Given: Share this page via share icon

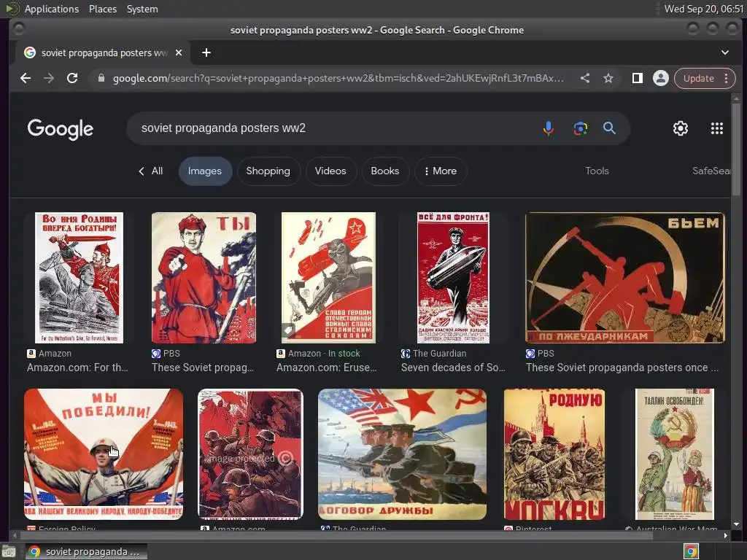Looking at the screenshot, I should [x=585, y=78].
